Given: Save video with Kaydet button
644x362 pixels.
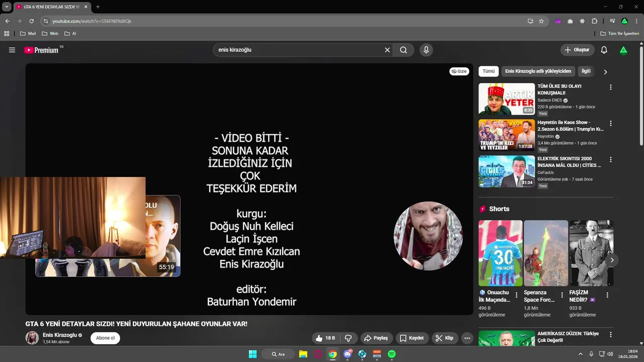Looking at the screenshot, I should [412, 338].
